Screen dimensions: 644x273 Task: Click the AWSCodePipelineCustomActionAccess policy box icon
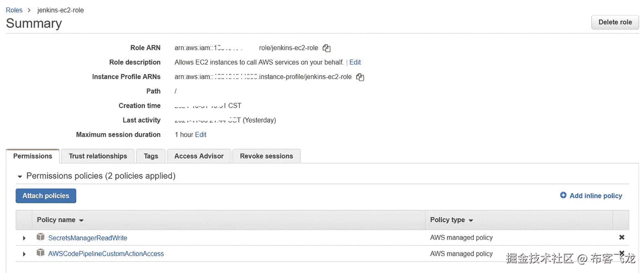pos(41,253)
